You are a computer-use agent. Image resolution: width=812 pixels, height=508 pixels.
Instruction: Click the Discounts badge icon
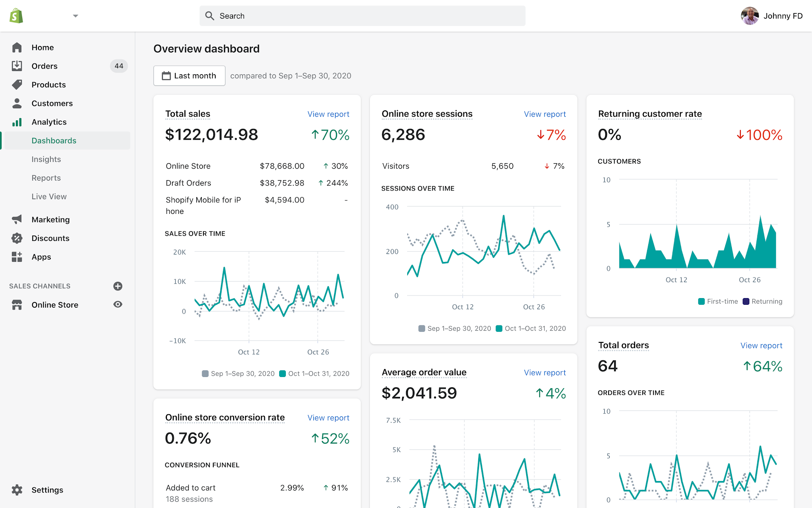[17, 238]
